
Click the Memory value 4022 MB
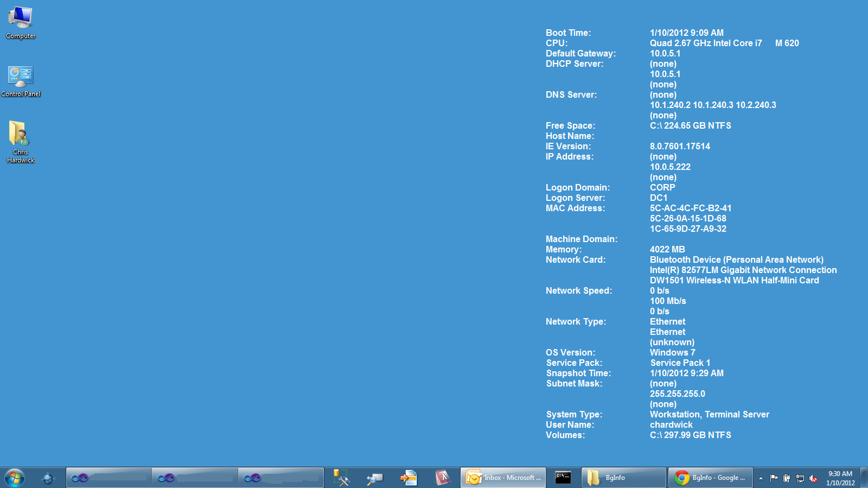(667, 249)
